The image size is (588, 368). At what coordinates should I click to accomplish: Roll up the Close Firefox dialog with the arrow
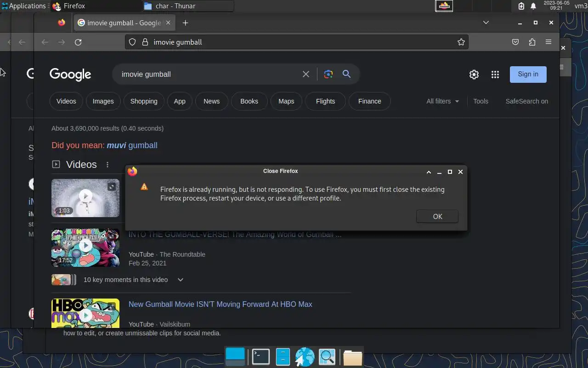[429, 172]
